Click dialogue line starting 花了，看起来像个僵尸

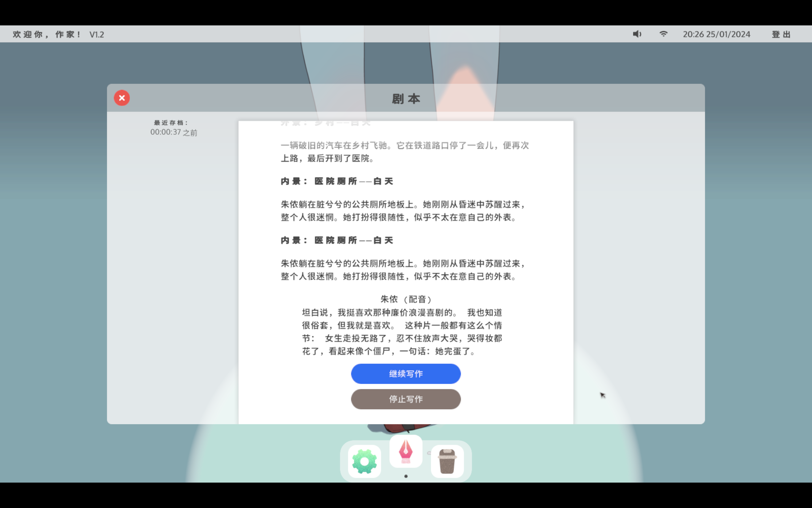pos(389,351)
